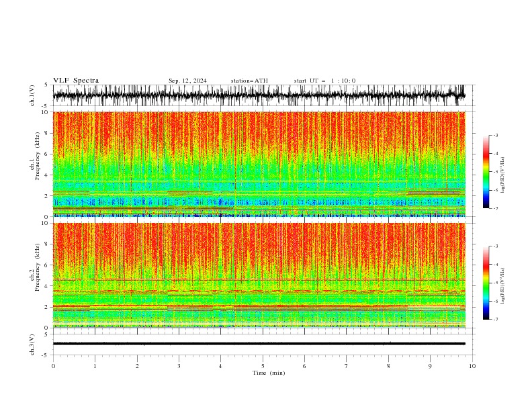Click the ch.1 spectrogram panel
Screen dimensions: 532x411
pos(259,164)
